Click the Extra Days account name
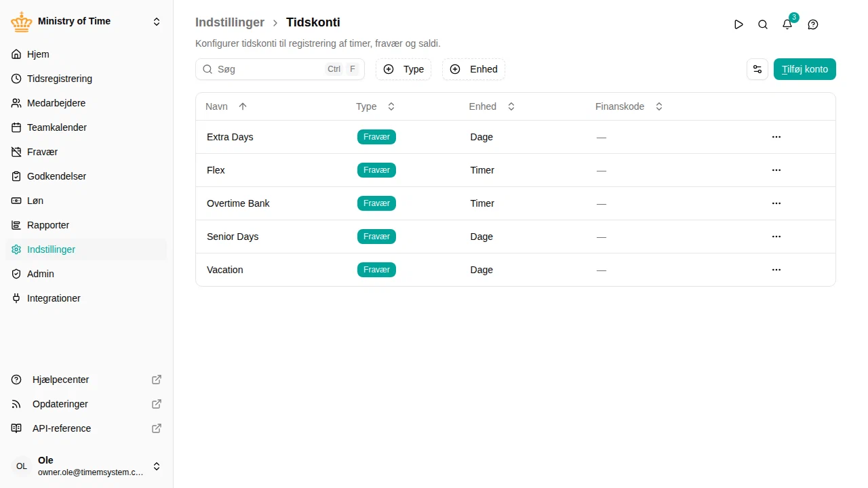The width and height of the screenshot is (868, 488). (230, 137)
